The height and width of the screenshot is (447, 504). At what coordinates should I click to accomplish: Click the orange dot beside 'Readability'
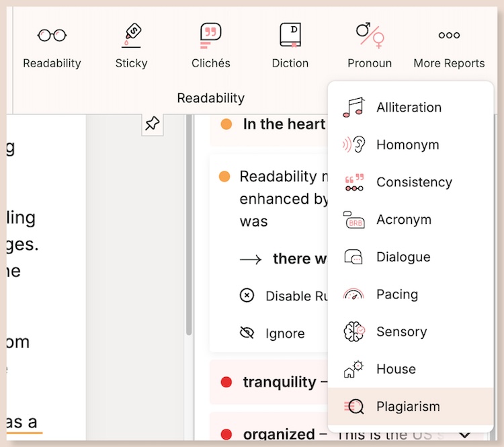224,177
